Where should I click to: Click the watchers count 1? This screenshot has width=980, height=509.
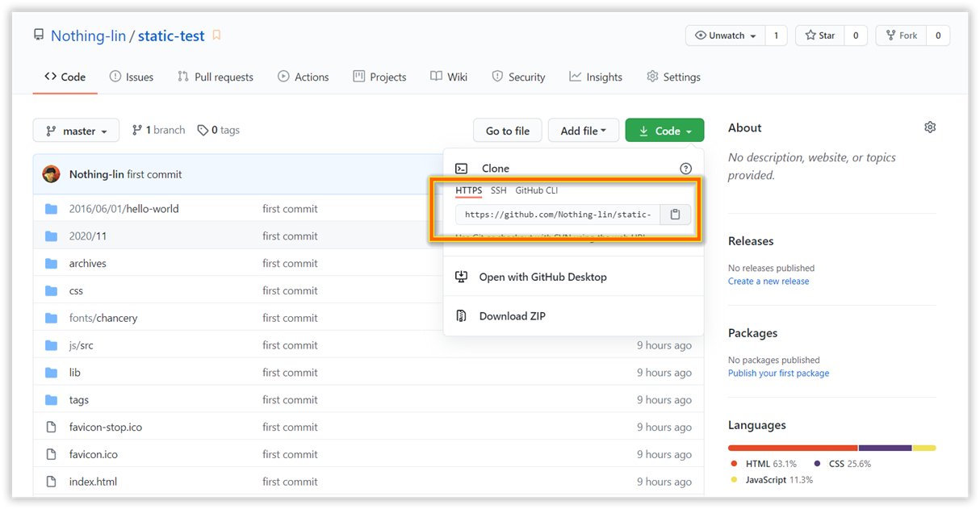tap(776, 35)
